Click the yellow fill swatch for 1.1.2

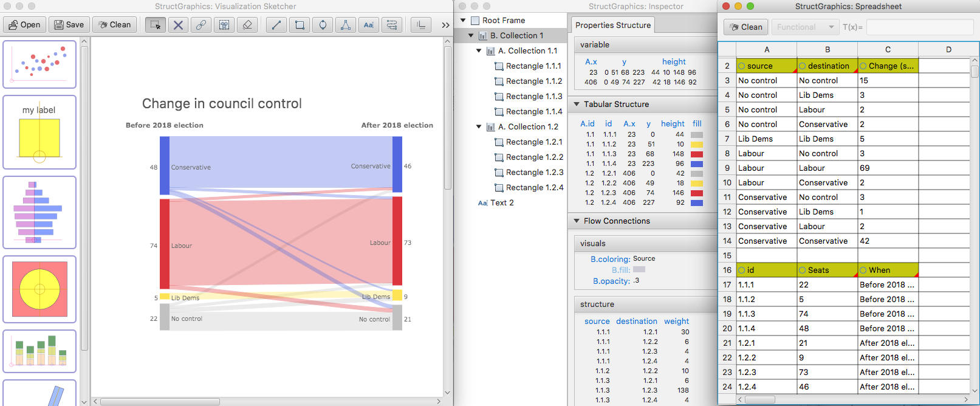697,145
